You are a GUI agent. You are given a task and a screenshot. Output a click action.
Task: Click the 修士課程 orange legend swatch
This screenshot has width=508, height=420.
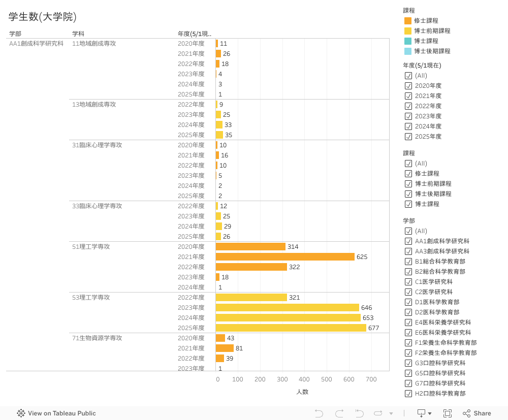(408, 21)
